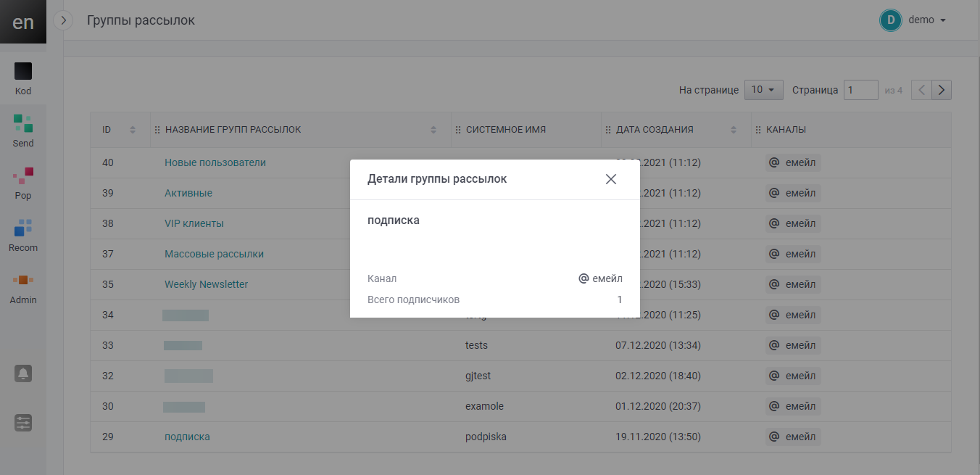
Task: Click date '02.12.2020 (18:40)' cell
Action: pyautogui.click(x=658, y=376)
